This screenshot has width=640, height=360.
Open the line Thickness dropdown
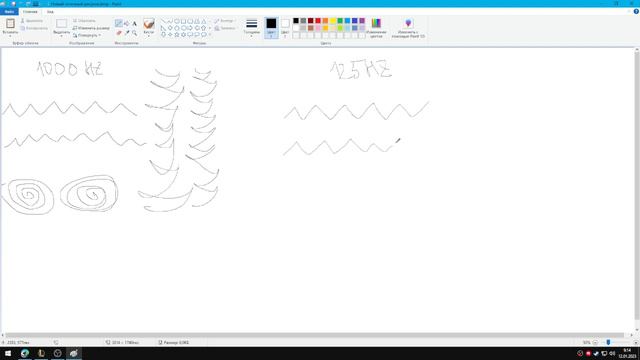[x=251, y=27]
